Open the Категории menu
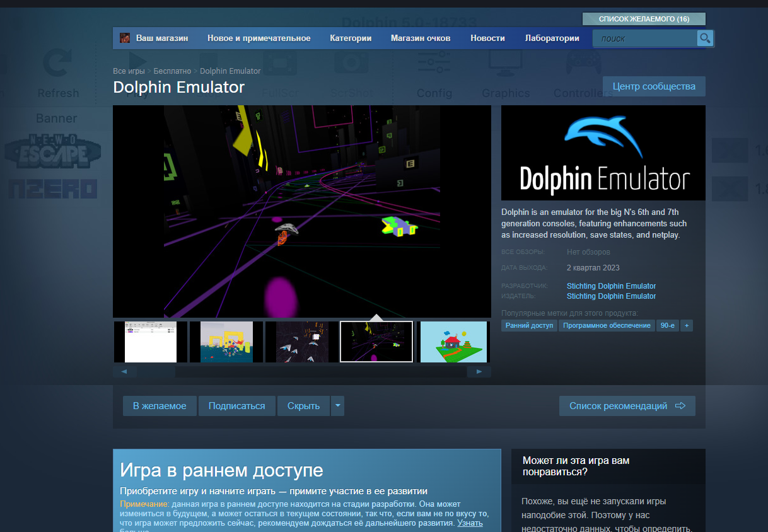Viewport: 768px width, 532px height. click(x=351, y=38)
